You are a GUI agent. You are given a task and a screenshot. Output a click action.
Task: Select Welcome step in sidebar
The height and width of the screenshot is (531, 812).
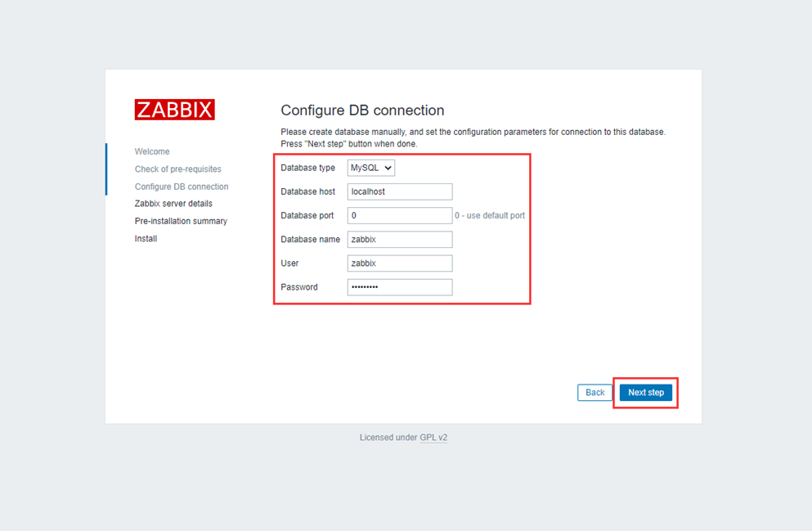[152, 151]
